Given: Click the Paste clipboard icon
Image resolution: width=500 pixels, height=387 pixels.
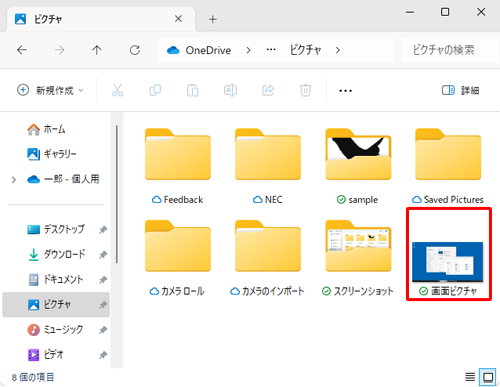Looking at the screenshot, I should pos(193,90).
